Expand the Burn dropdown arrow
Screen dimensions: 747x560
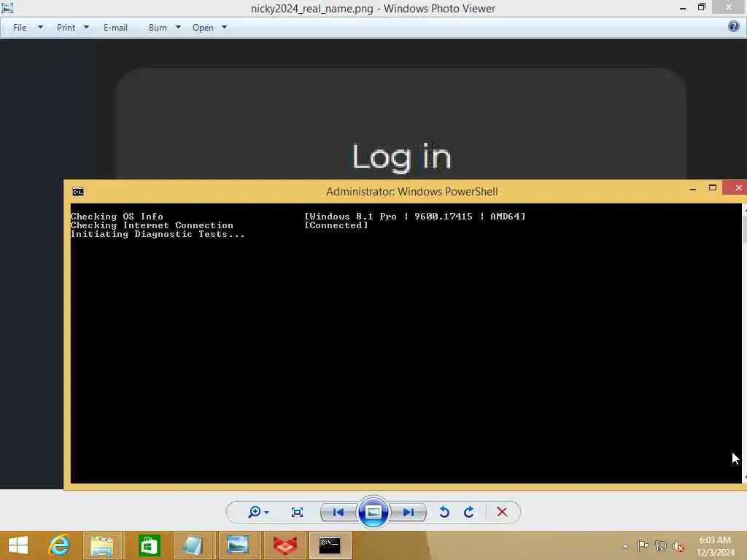click(x=178, y=27)
